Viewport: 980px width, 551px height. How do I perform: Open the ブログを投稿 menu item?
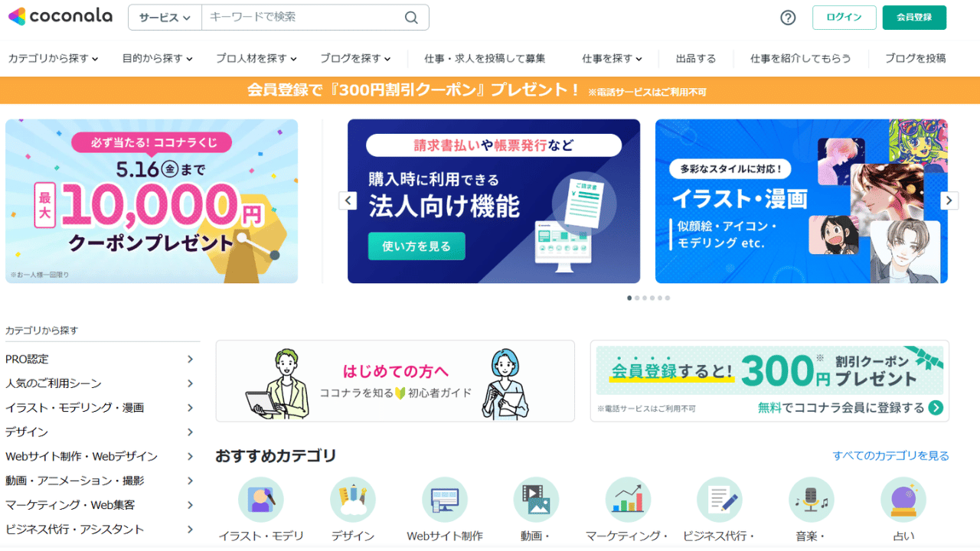pyautogui.click(x=916, y=58)
